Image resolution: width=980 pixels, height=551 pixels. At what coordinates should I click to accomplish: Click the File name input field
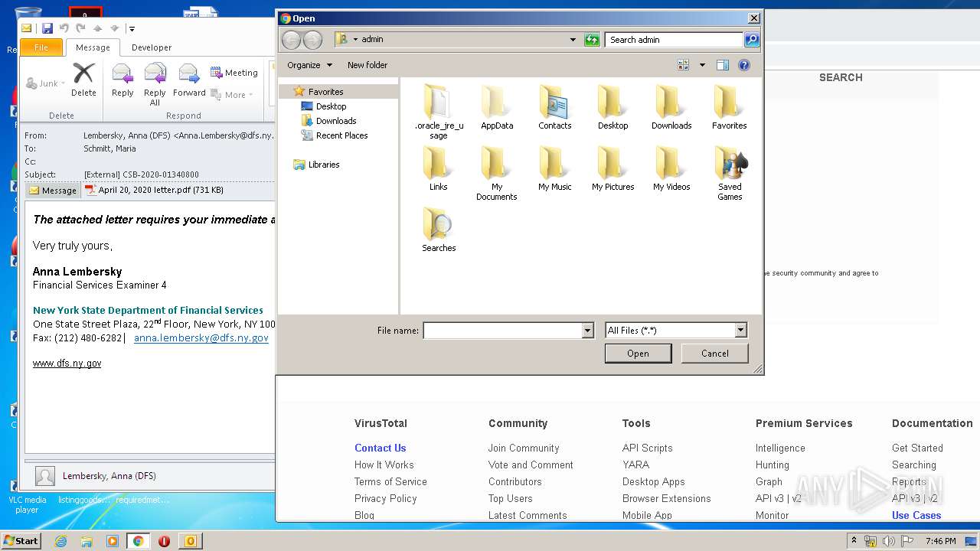click(x=502, y=331)
